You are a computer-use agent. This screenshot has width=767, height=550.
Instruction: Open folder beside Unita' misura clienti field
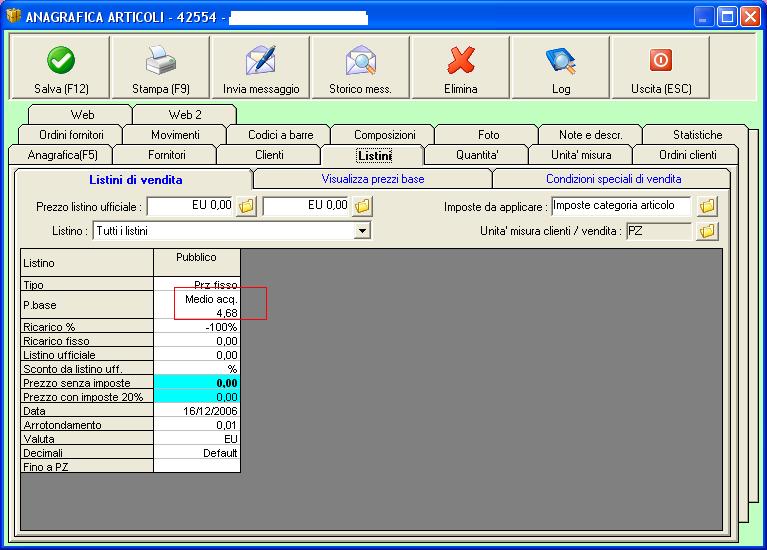pos(707,231)
